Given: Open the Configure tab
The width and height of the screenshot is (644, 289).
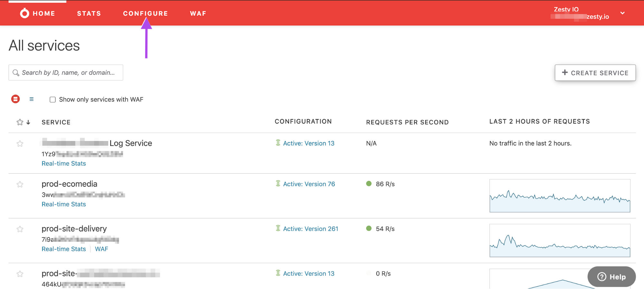Looking at the screenshot, I should (x=145, y=14).
